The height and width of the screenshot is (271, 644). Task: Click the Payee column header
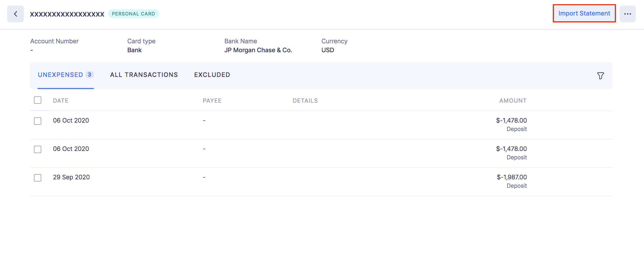(212, 101)
